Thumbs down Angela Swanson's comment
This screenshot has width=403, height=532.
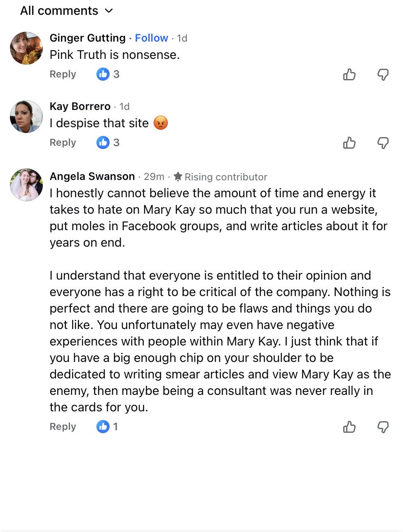coord(383,427)
